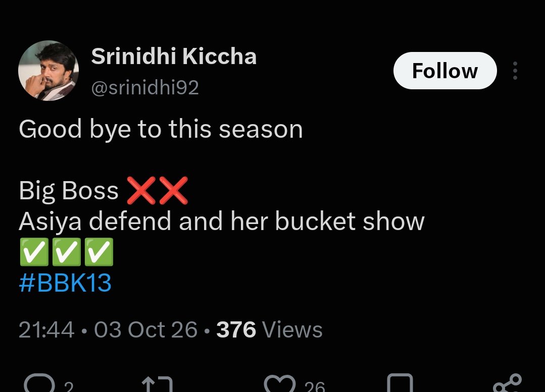Tap the 26 likes count
This screenshot has height=392, width=545.
(315, 386)
